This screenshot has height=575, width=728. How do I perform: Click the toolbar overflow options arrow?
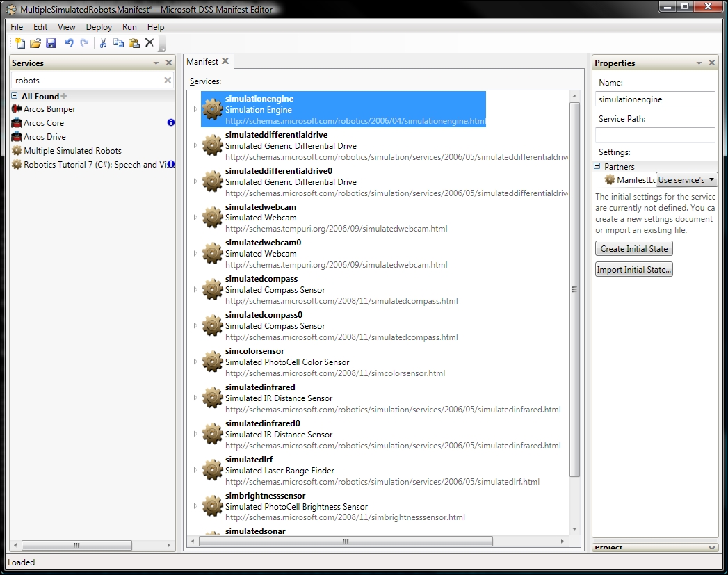(x=163, y=48)
